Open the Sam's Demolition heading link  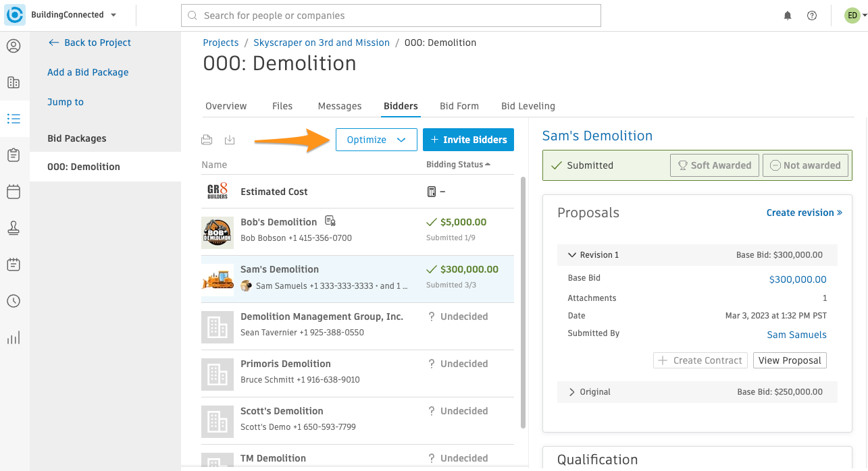coord(597,136)
